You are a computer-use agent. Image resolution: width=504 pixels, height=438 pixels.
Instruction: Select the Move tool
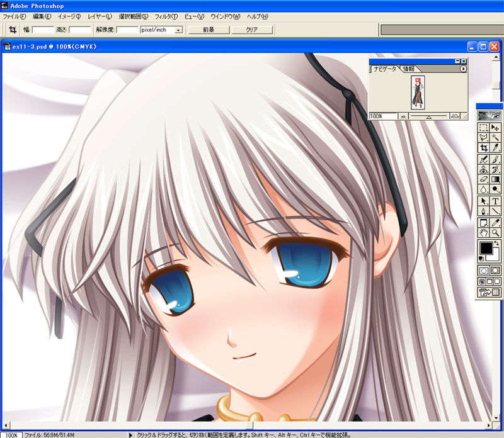495,128
